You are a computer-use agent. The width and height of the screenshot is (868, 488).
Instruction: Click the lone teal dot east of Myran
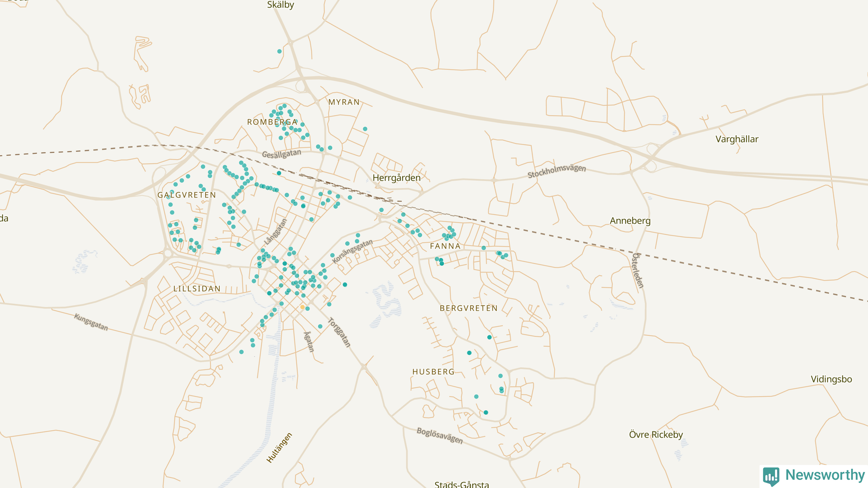(365, 129)
